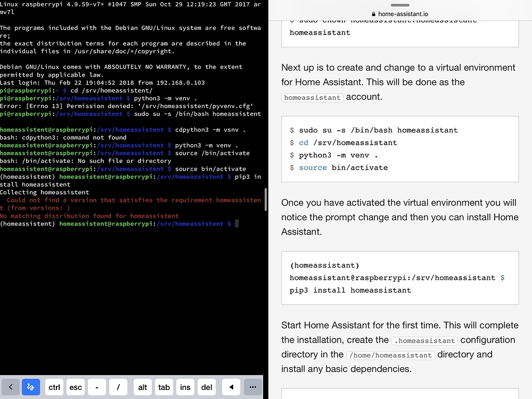Tap the Ctrl key on the keyboard bar
Screen dimensions: 532x399
coord(54,387)
